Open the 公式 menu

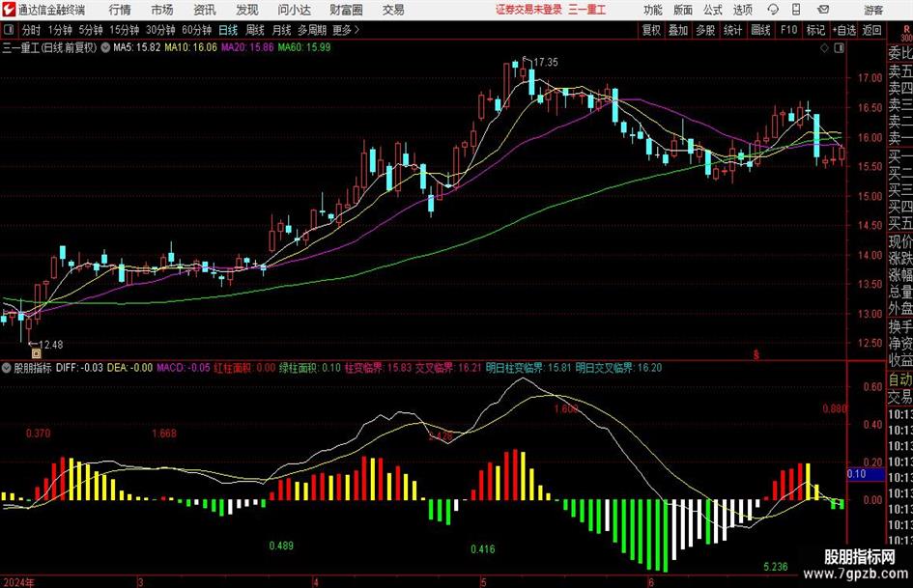point(713,10)
